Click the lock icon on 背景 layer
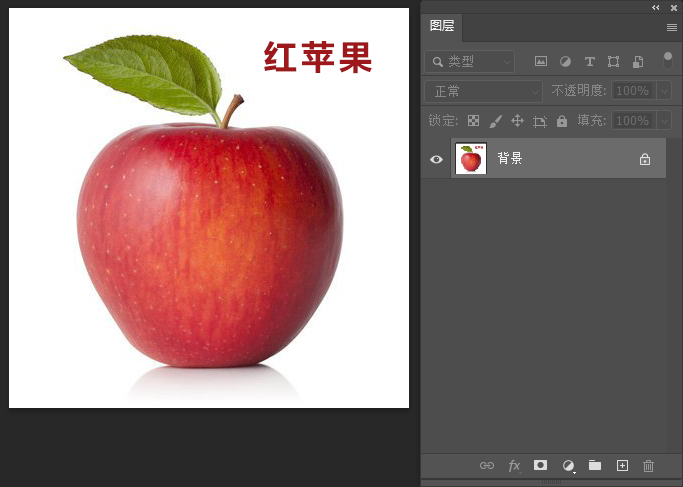The image size is (683, 487). [645, 159]
